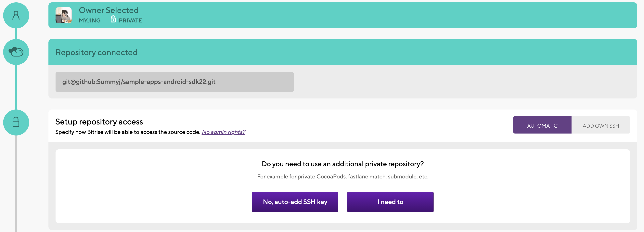Click the teal progress line between person and cloud steps

point(16,34)
